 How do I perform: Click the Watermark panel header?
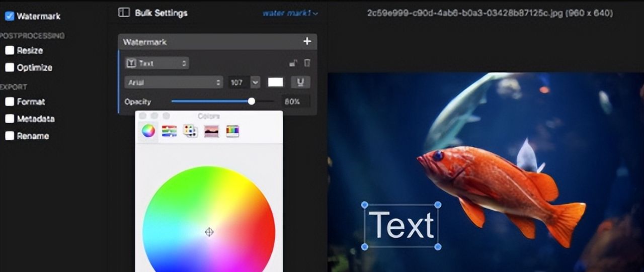point(217,42)
